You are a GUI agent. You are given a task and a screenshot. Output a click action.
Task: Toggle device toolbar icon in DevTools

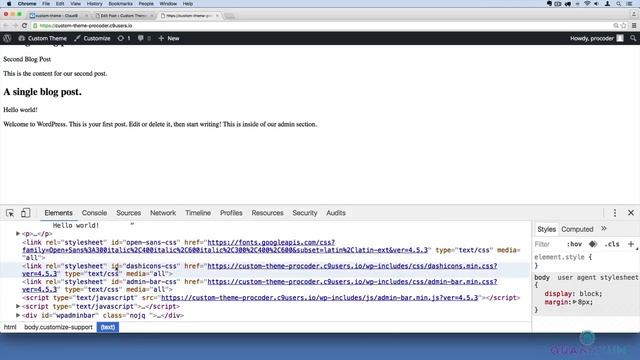[25, 213]
